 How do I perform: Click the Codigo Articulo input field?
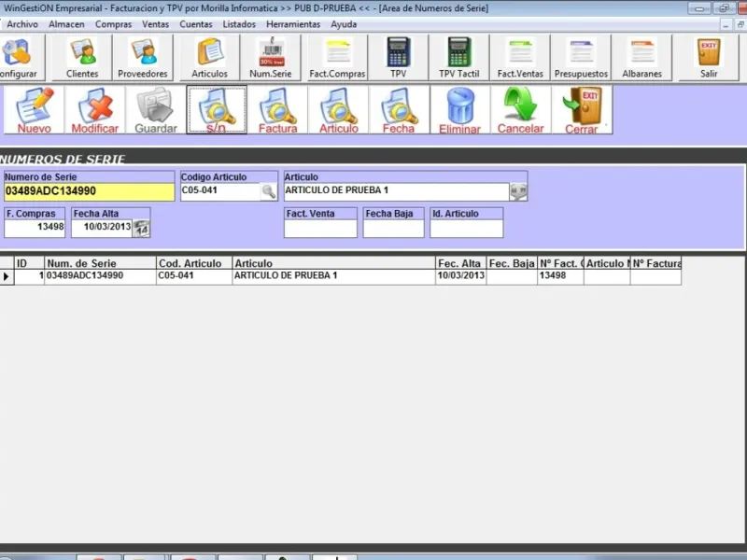tap(220, 191)
